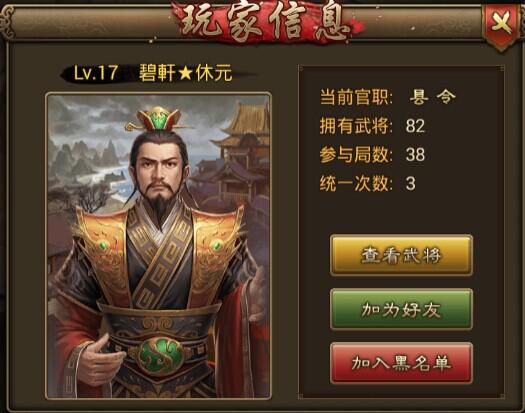Click the 玩家信息 title banner
The width and height of the screenshot is (525, 413).
[x=266, y=23]
